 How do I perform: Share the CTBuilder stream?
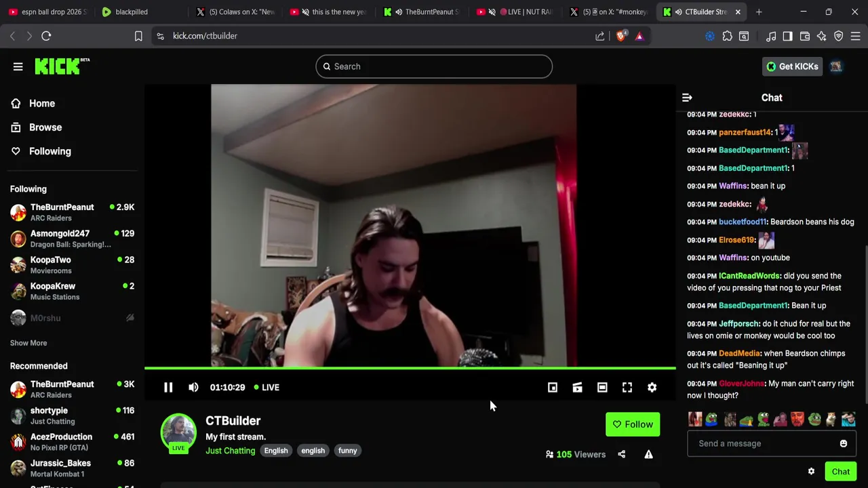point(621,454)
